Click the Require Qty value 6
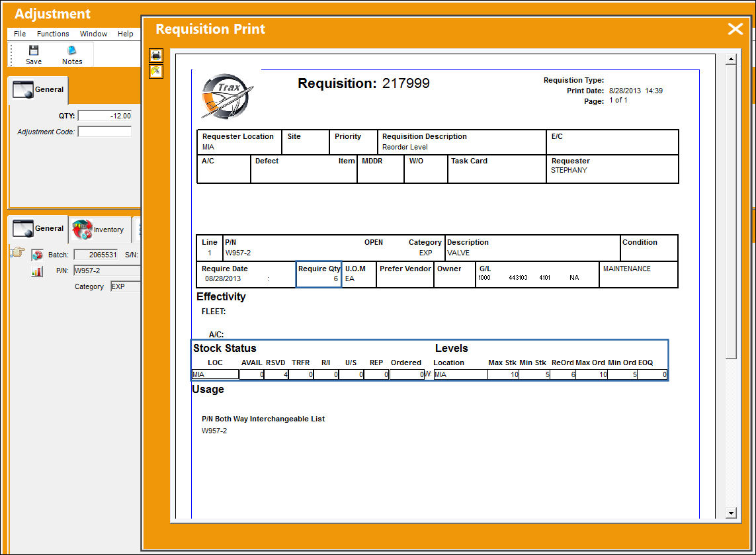Screen dimensions: 756x555 point(335,278)
